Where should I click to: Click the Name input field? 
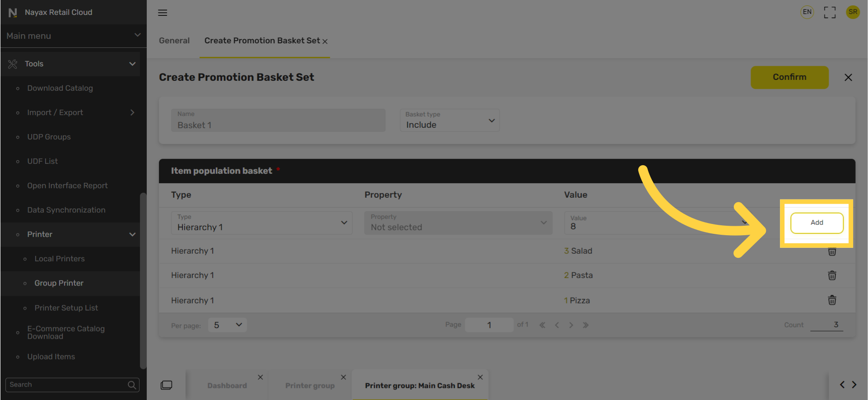[278, 121]
